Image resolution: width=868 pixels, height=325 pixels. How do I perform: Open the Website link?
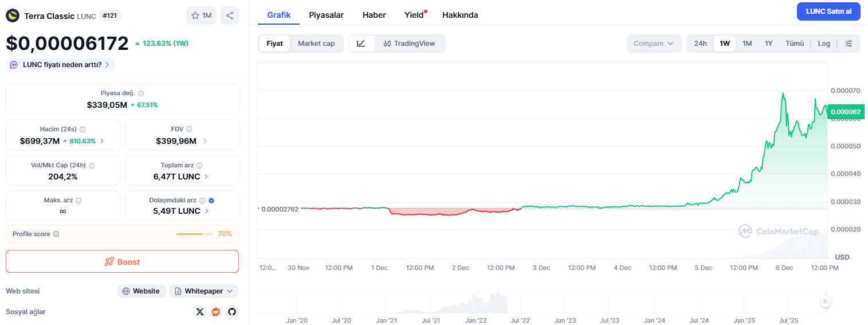pos(142,291)
